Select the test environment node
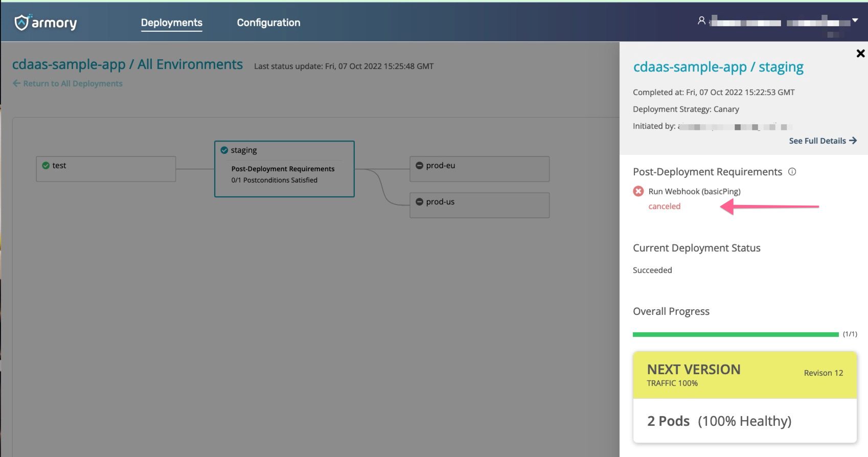Screen dimensions: 868x457 (106, 169)
